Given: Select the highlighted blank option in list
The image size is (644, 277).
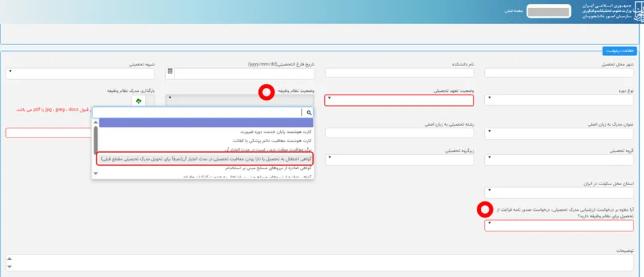Looking at the screenshot, I should [x=206, y=122].
